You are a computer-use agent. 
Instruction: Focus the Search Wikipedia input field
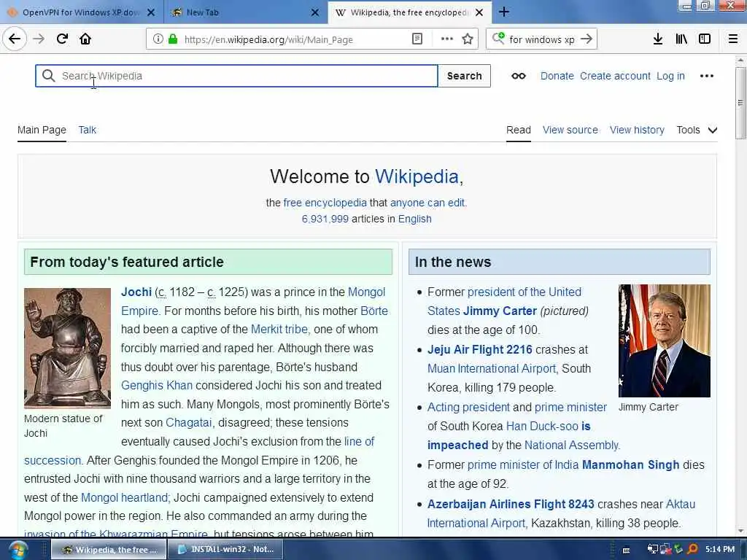point(236,76)
